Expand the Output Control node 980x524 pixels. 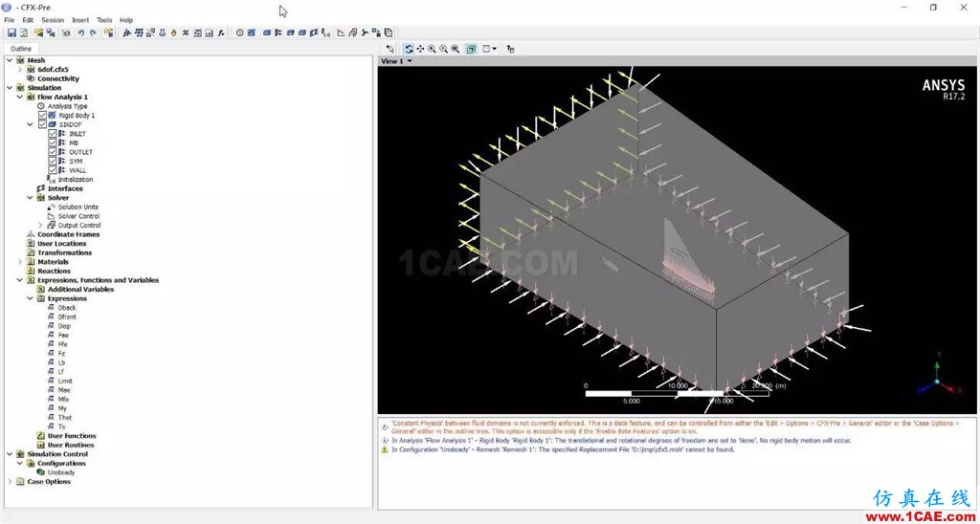[x=40, y=225]
